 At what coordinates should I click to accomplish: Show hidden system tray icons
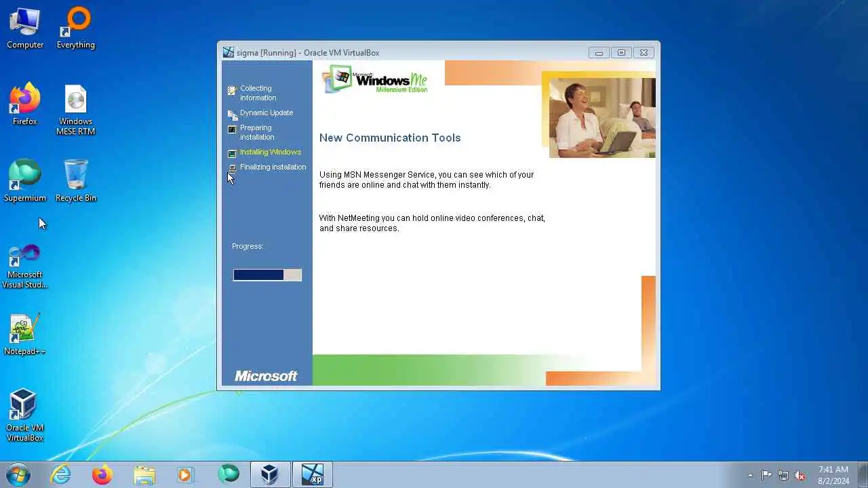pos(750,475)
